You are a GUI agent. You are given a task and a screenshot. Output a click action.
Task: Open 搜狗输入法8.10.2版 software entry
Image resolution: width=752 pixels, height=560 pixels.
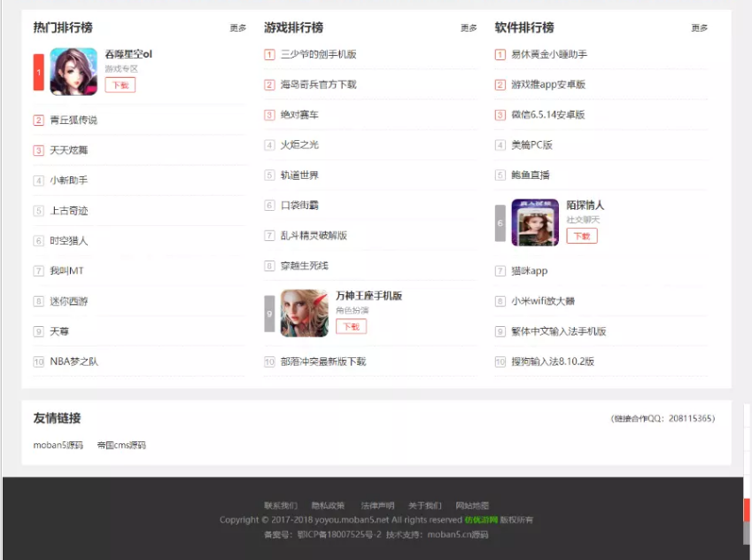(x=553, y=362)
